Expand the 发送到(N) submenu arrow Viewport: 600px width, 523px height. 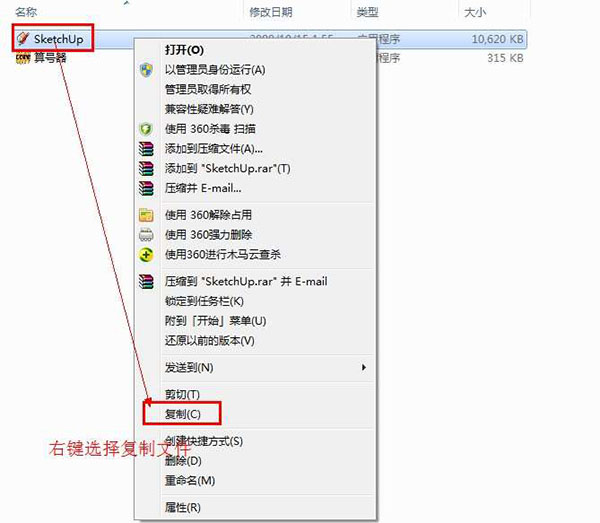364,367
